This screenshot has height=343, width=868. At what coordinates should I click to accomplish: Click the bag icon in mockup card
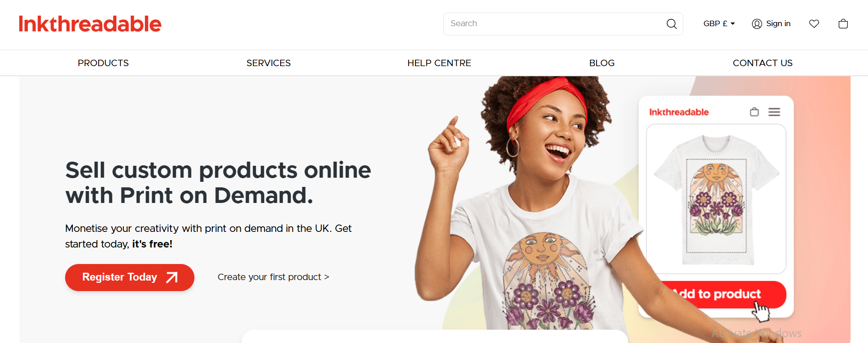pyautogui.click(x=754, y=112)
